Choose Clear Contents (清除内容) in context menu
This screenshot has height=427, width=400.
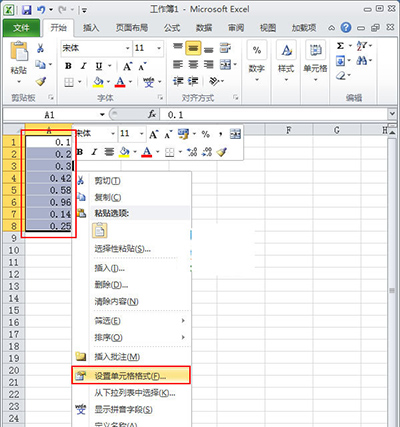pyautogui.click(x=132, y=301)
